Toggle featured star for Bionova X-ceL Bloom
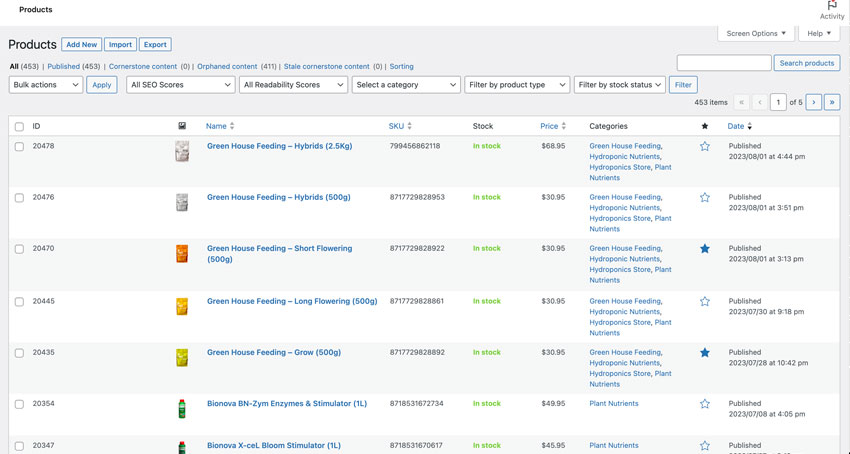Viewport: 850px width, 454px height. pyautogui.click(x=705, y=446)
